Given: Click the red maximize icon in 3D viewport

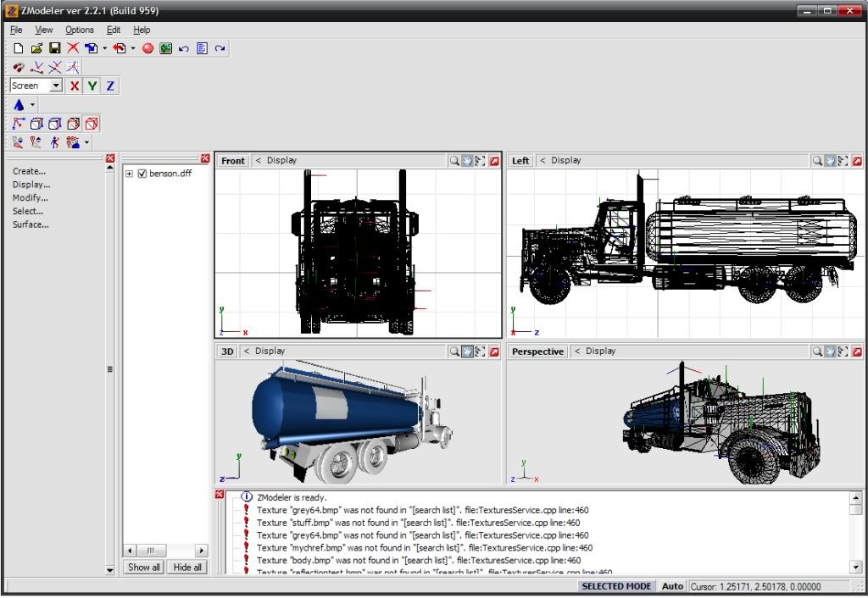Looking at the screenshot, I should pos(494,352).
